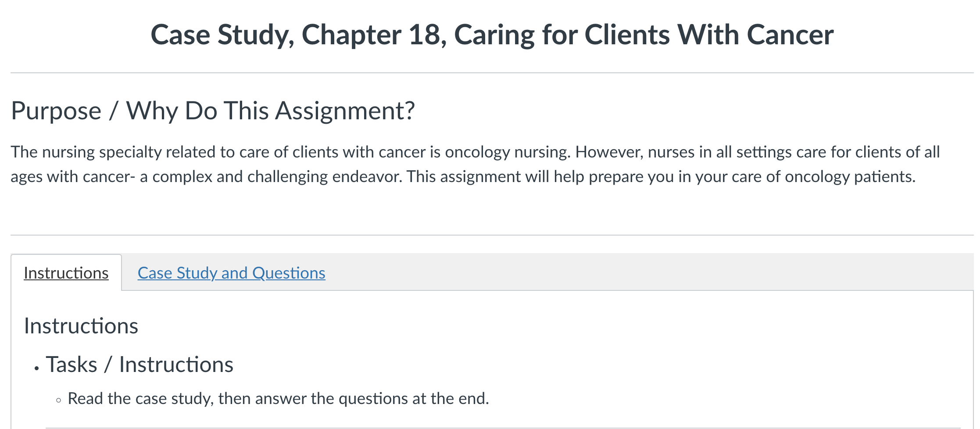Viewport: 980px width, 429px height.
Task: Click the Tasks / Instructions bullet heading
Action: [x=140, y=364]
